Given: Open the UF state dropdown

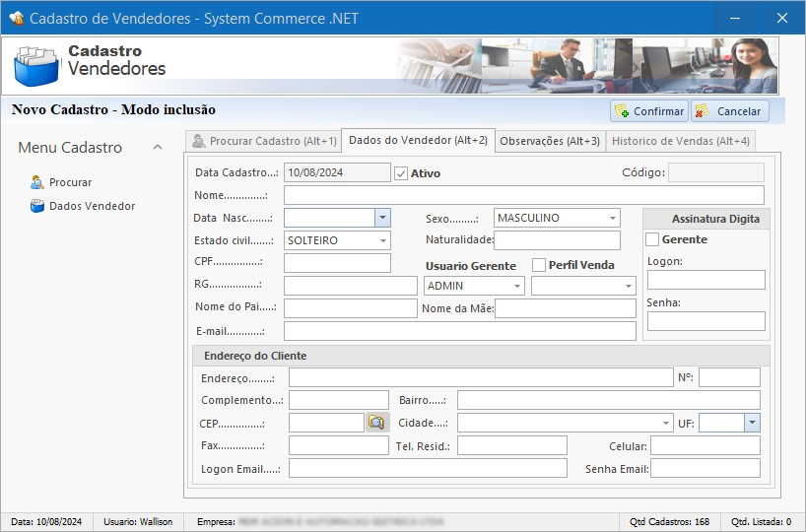Looking at the screenshot, I should (752, 423).
